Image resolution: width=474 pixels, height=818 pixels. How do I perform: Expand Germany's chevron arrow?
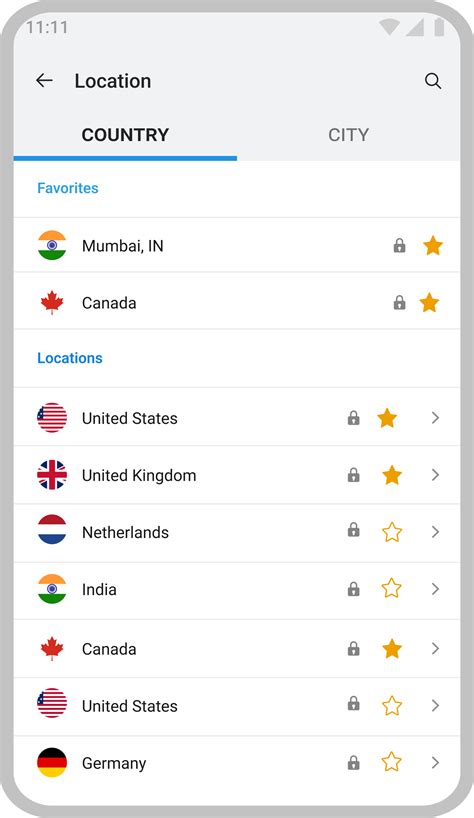pyautogui.click(x=435, y=763)
